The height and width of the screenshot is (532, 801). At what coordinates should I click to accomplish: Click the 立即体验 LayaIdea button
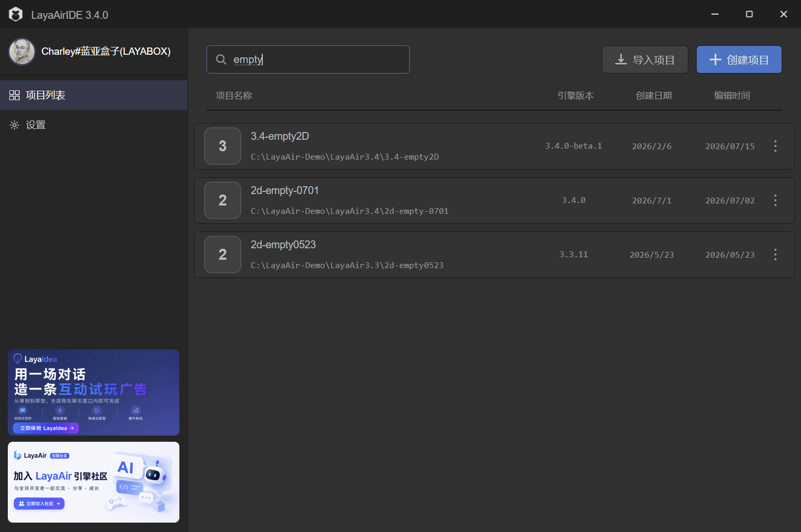pyautogui.click(x=46, y=428)
